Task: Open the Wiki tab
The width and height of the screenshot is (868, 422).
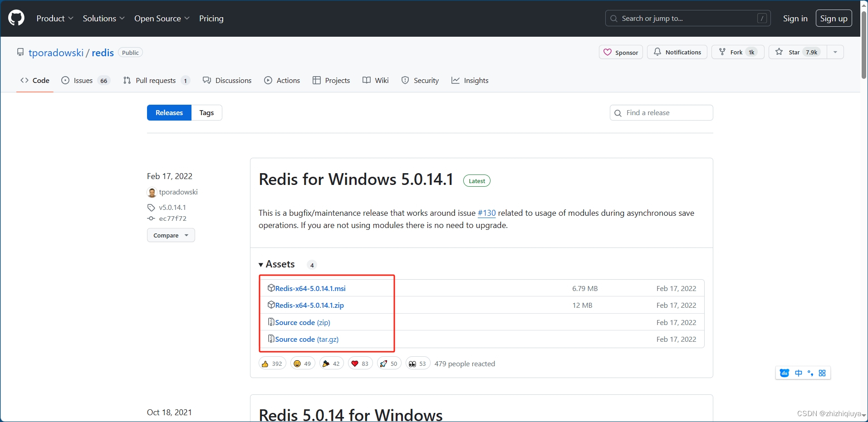Action: click(x=376, y=80)
